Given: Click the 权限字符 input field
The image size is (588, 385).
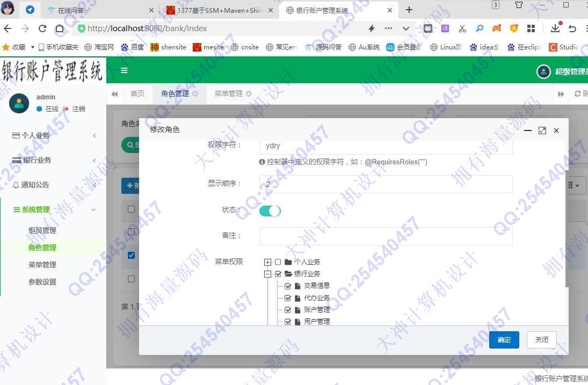Looking at the screenshot, I should 386,147.
